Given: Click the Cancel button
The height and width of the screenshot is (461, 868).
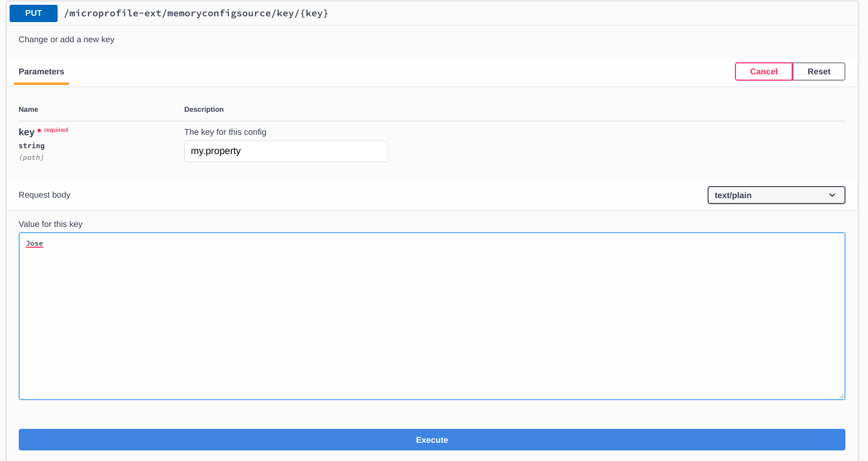Looking at the screenshot, I should [763, 71].
